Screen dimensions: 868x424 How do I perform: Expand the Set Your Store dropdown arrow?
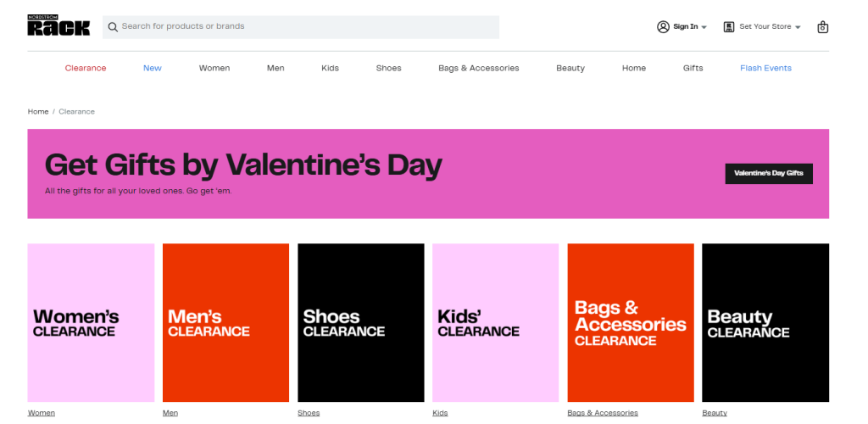coord(798,27)
